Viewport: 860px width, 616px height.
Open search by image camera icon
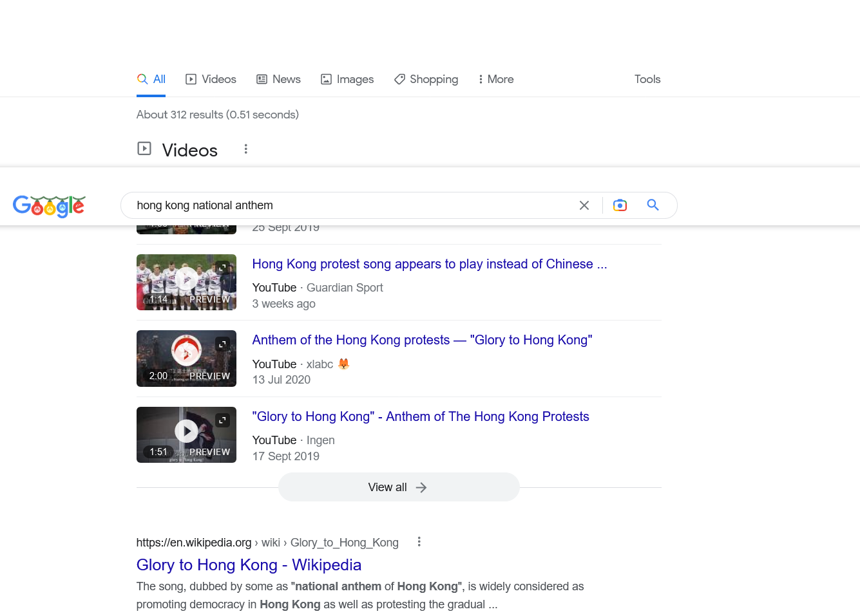(620, 205)
